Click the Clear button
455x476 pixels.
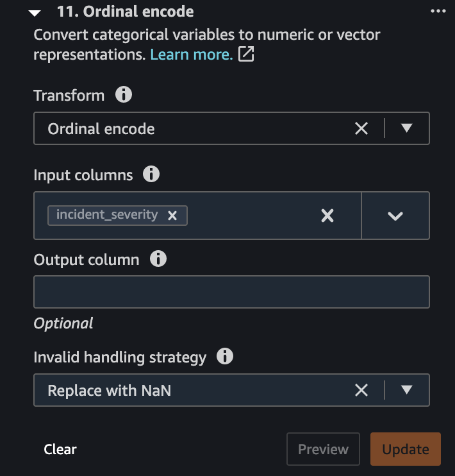click(x=60, y=449)
